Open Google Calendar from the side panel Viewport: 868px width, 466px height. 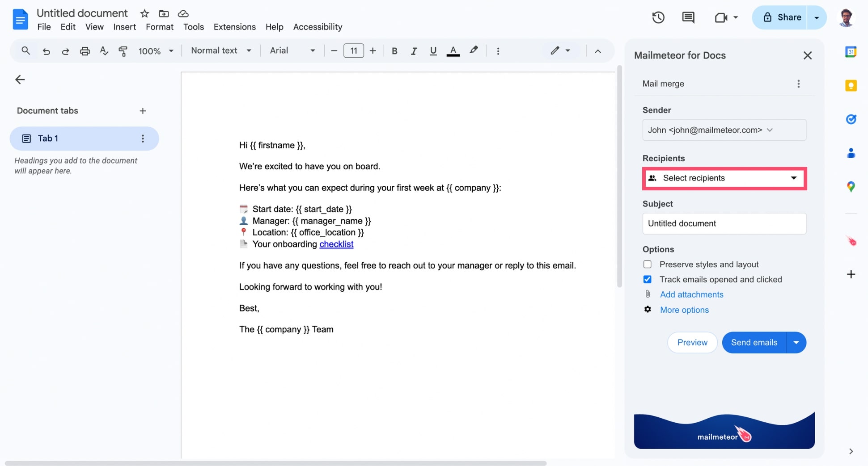point(851,51)
